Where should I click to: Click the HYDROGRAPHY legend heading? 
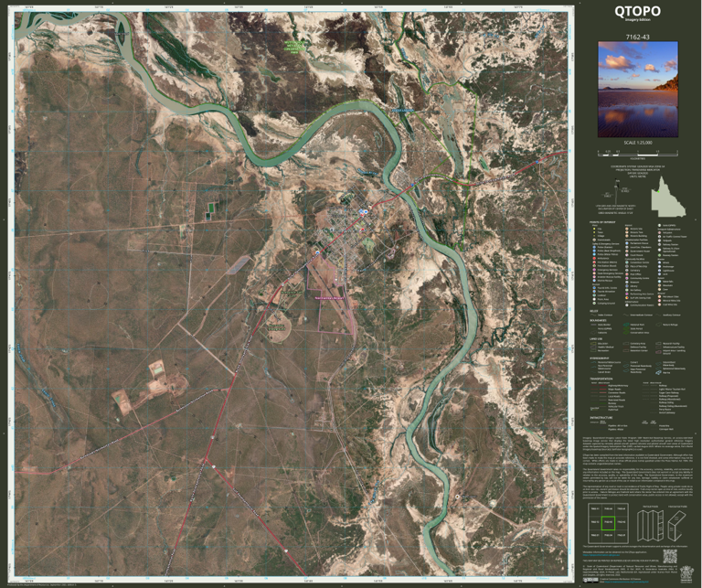click(x=599, y=358)
